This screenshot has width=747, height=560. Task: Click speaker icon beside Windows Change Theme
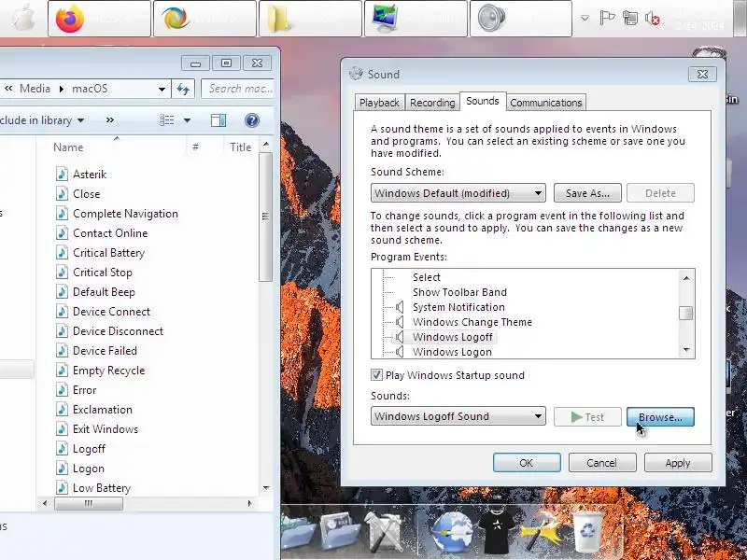[x=401, y=322]
